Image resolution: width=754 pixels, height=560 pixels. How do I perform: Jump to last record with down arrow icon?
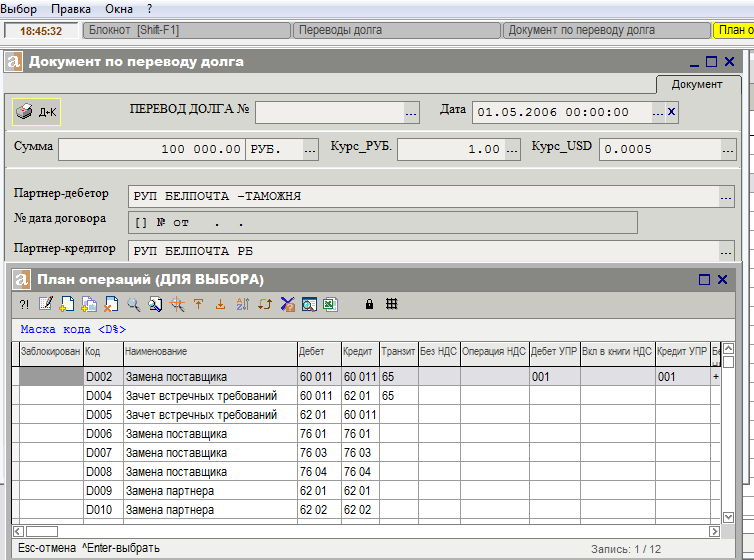pos(220,304)
